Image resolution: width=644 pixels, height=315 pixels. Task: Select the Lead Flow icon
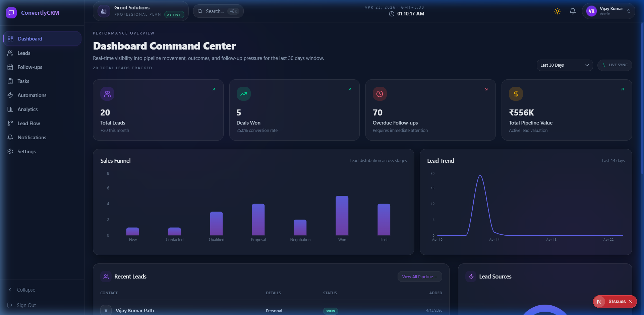click(10, 123)
